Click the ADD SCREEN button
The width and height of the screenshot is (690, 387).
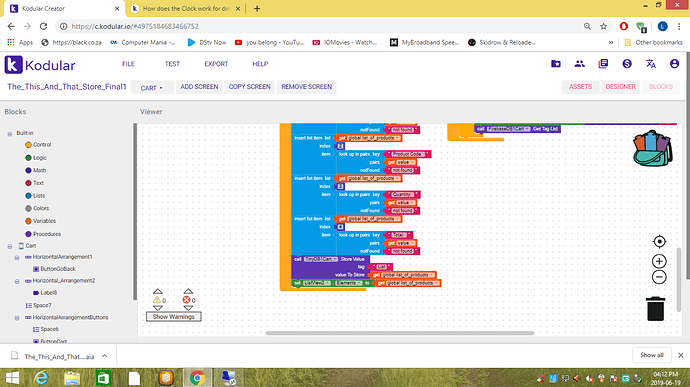199,87
